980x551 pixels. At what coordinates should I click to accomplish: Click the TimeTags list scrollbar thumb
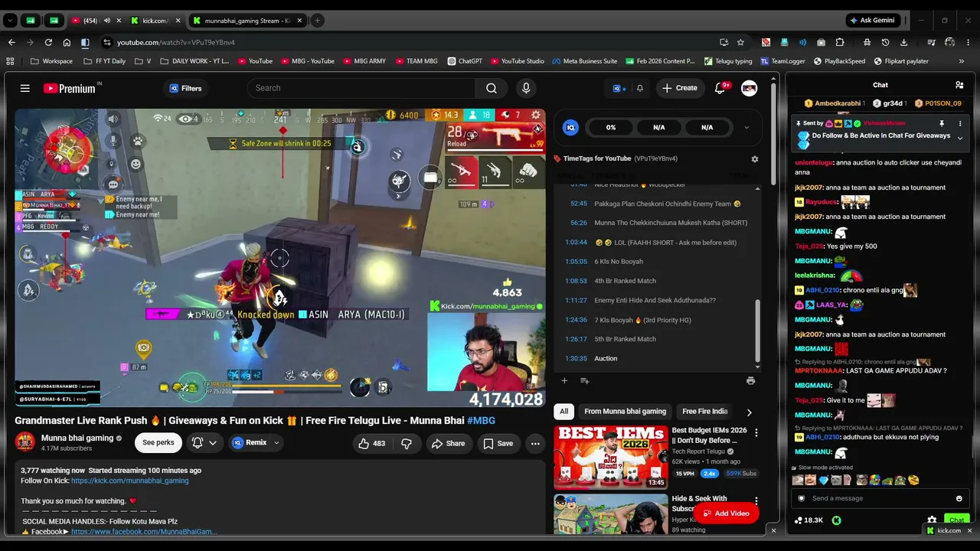[758, 331]
